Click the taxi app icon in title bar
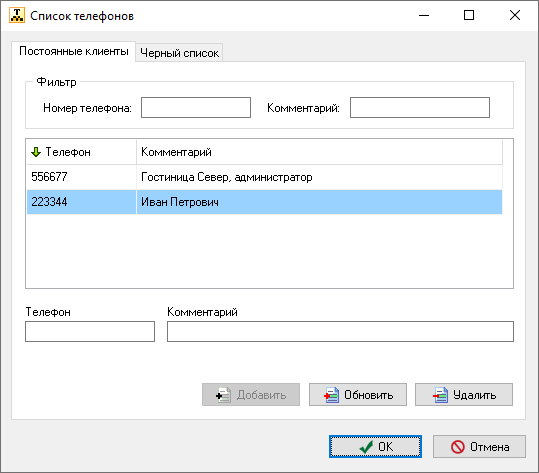The image size is (539, 473). [17, 15]
